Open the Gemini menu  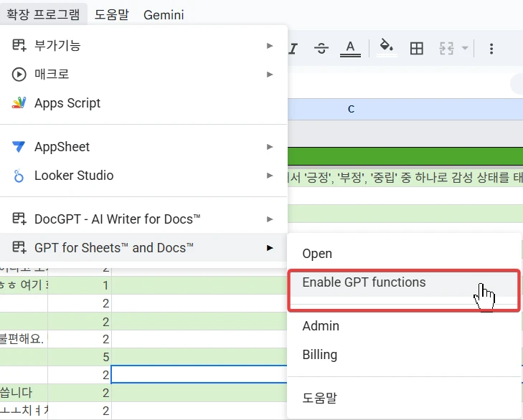tap(164, 14)
